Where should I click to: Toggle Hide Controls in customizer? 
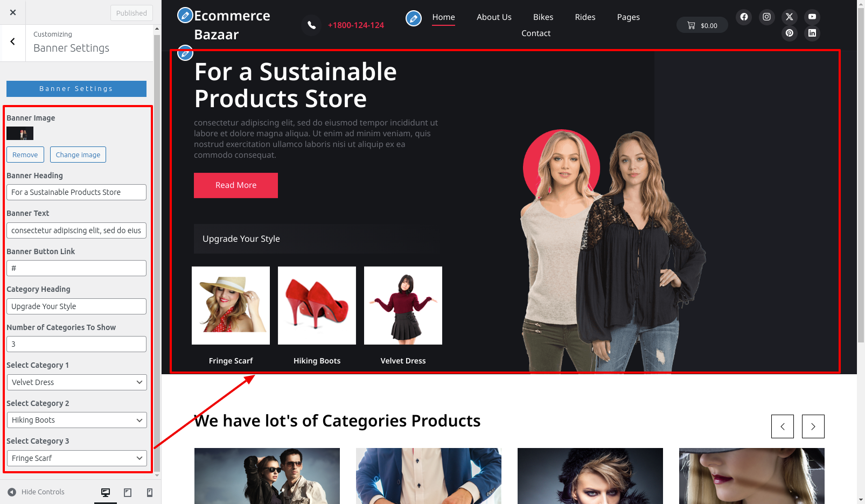click(x=36, y=492)
